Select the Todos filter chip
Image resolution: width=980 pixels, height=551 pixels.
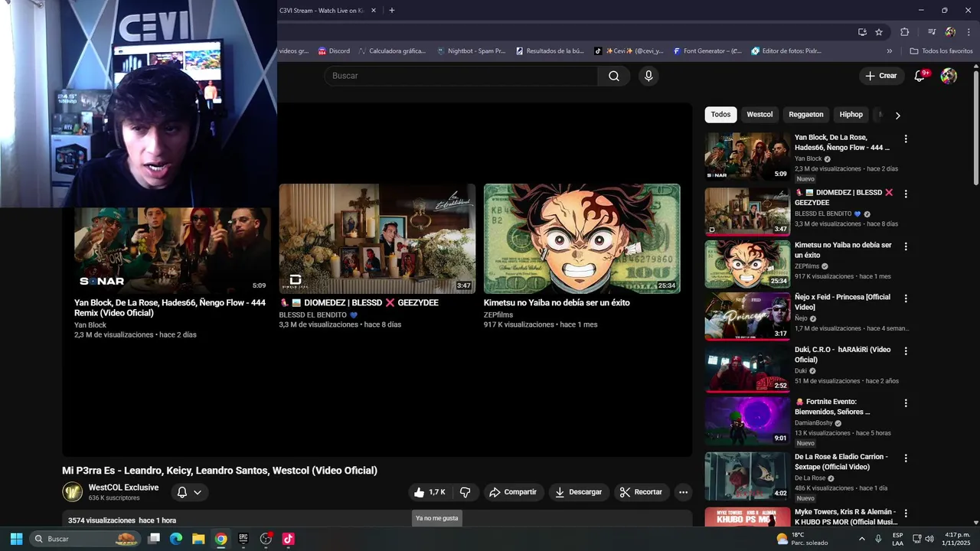pos(720,115)
